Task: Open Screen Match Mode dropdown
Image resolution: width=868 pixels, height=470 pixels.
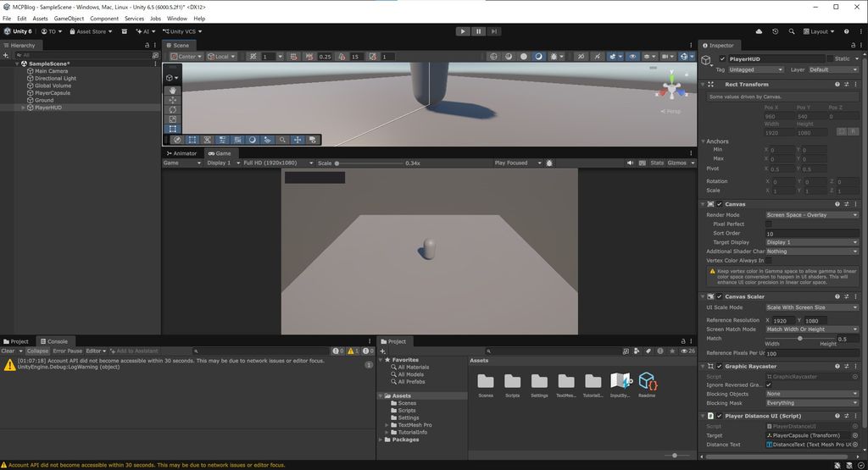Action: (x=812, y=329)
